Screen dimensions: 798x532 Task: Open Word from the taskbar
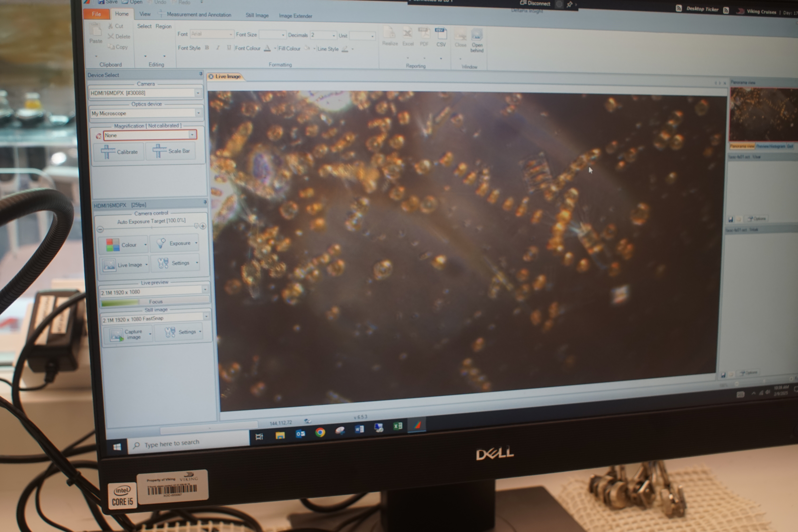tap(359, 429)
